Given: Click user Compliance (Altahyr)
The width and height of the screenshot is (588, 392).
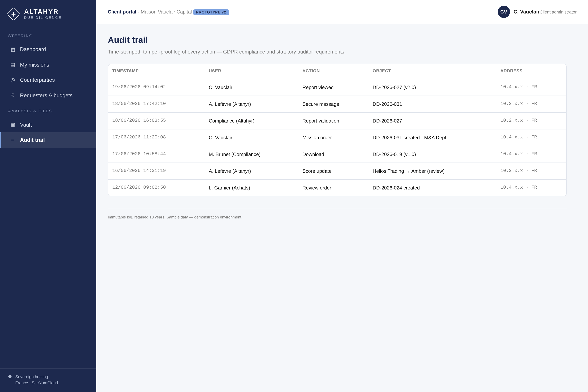Looking at the screenshot, I should coord(232,121).
